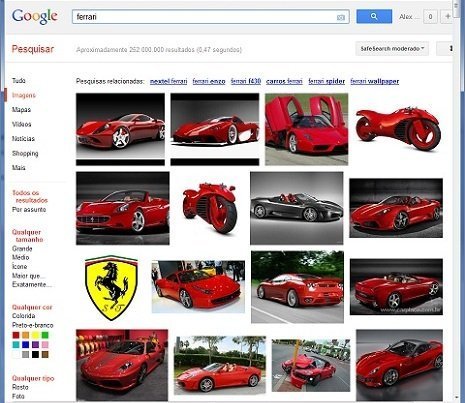
Task: Filter images by Preto-e-branco
Action: click(x=33, y=325)
